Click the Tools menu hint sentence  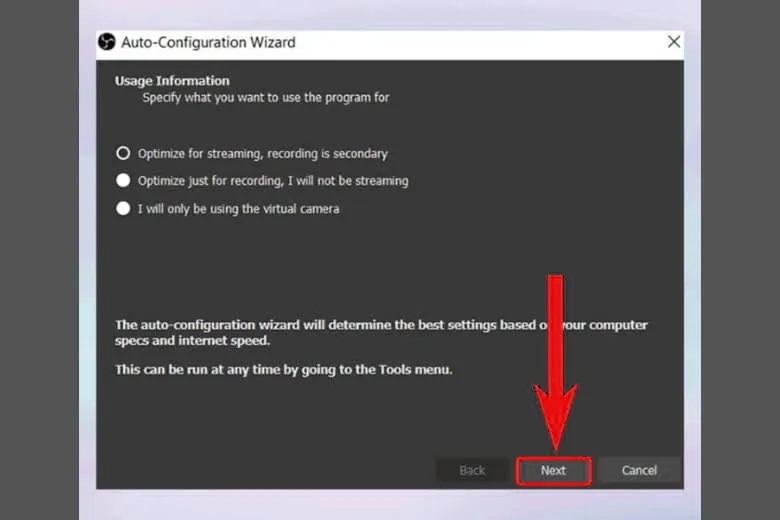(284, 369)
